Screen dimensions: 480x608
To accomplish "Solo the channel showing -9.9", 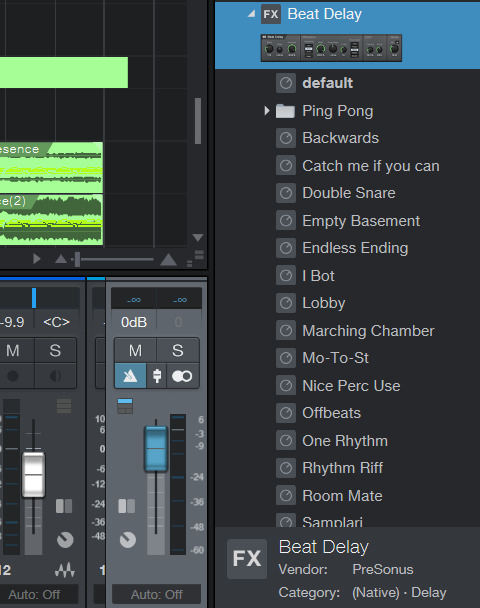I will (x=55, y=351).
